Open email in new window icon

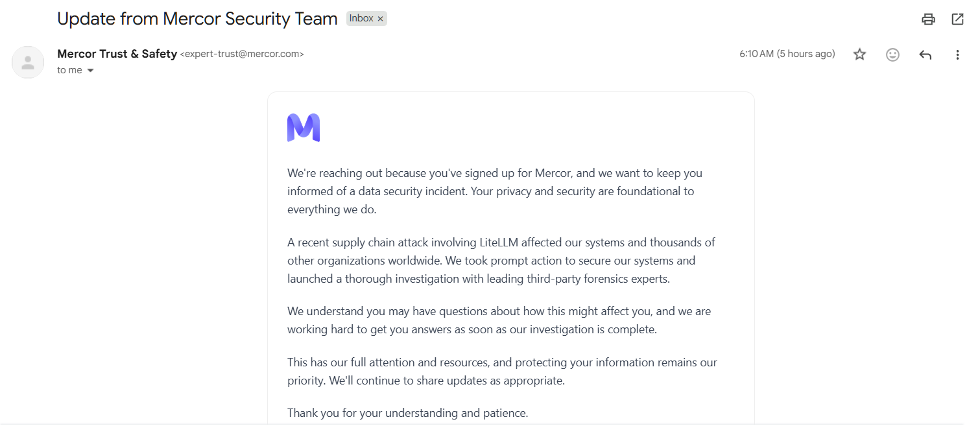957,19
